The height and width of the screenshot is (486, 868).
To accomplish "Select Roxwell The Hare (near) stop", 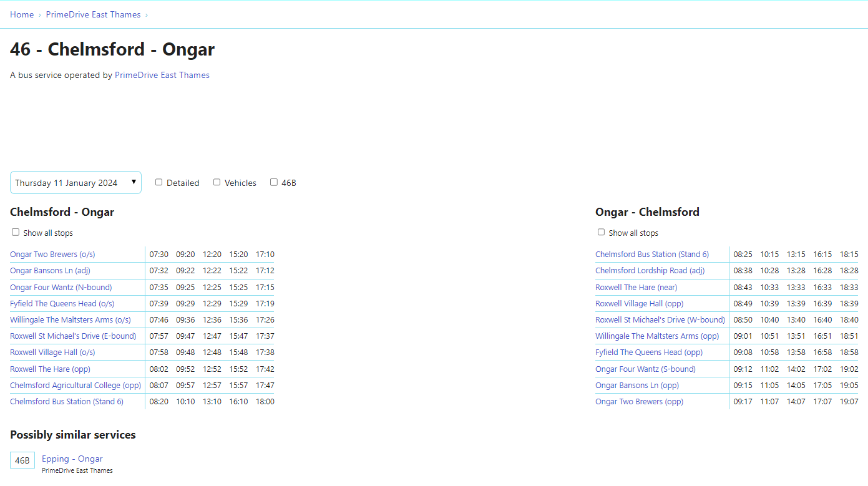I will point(636,288).
